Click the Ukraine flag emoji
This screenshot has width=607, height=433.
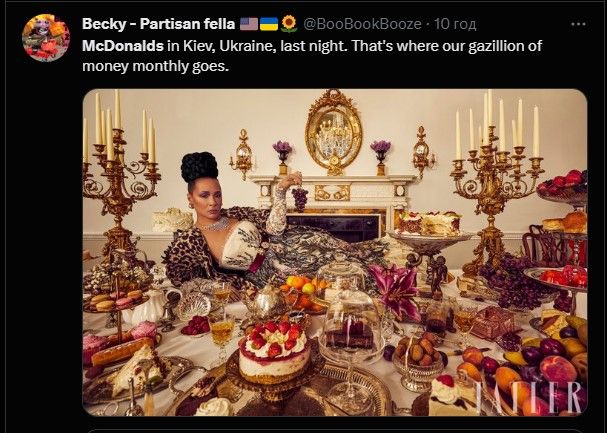(268, 23)
